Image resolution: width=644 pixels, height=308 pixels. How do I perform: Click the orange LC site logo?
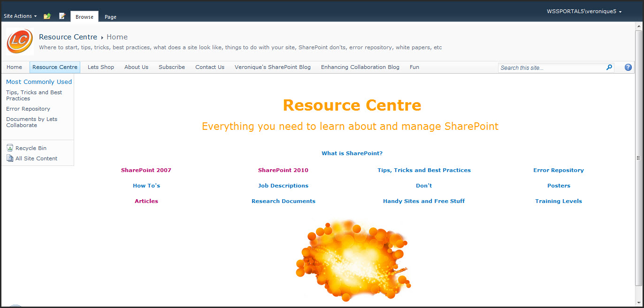[x=20, y=41]
